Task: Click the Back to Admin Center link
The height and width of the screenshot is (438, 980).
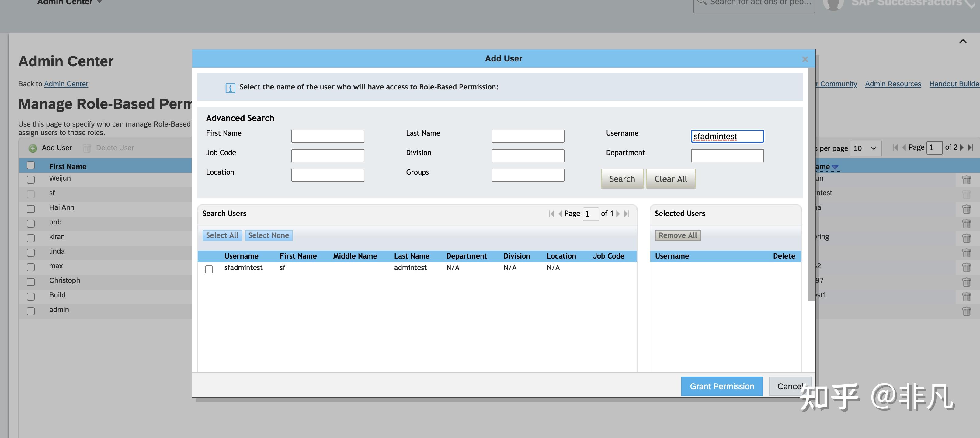Action: tap(66, 84)
